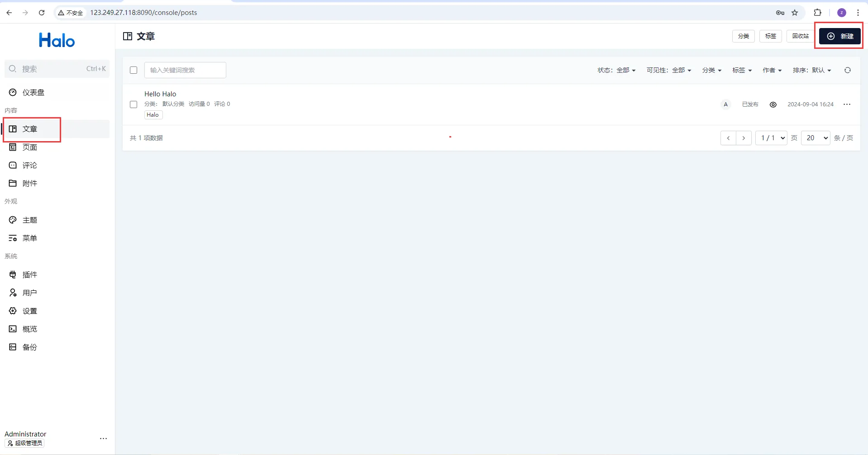The width and height of the screenshot is (868, 455).
Task: Open the password key icon in address bar
Action: (x=780, y=13)
